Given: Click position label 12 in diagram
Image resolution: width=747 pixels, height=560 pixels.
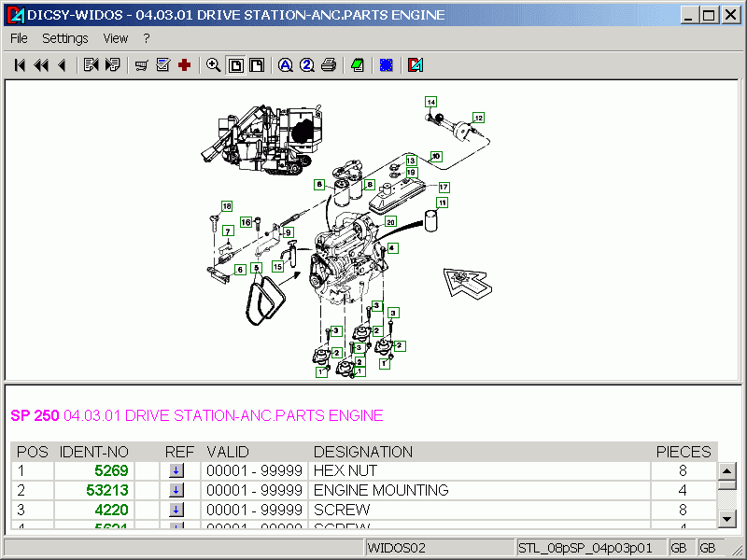Looking at the screenshot, I should pos(478,118).
